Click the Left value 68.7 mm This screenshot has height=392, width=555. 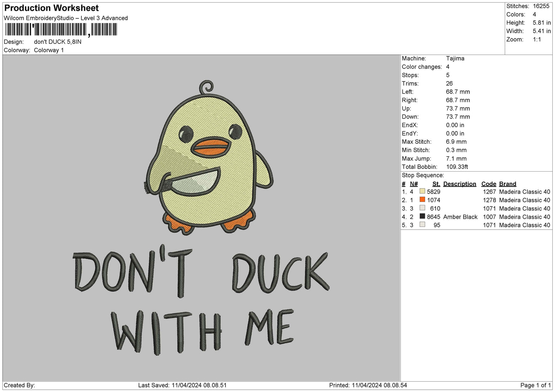[x=458, y=92]
